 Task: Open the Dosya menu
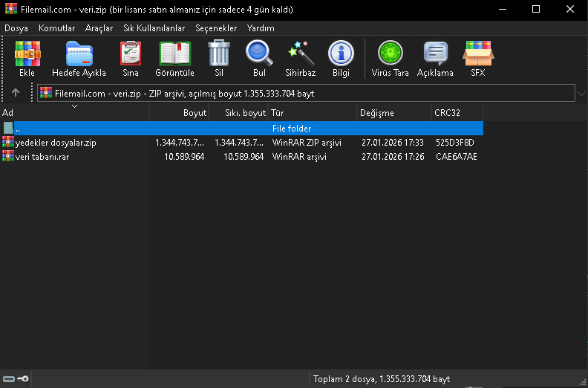[16, 28]
